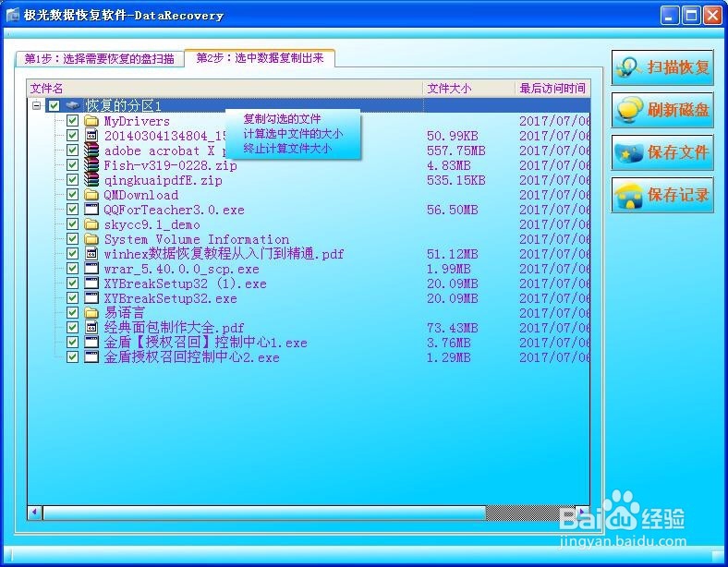Select the skycc9.1_demo folder name
Screen dimensions: 728x567
[x=152, y=224]
